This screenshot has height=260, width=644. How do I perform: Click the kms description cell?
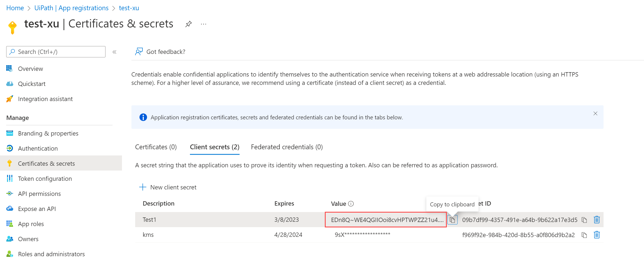148,235
